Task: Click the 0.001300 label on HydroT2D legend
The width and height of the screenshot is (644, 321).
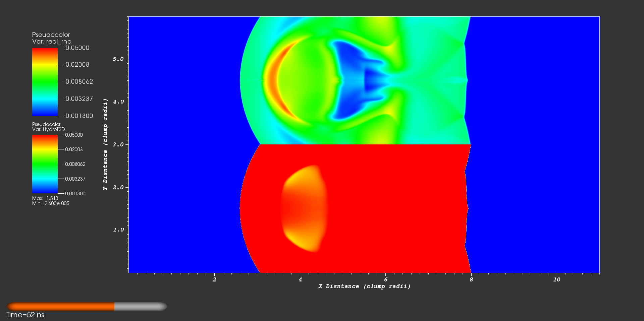Action: coord(75,194)
